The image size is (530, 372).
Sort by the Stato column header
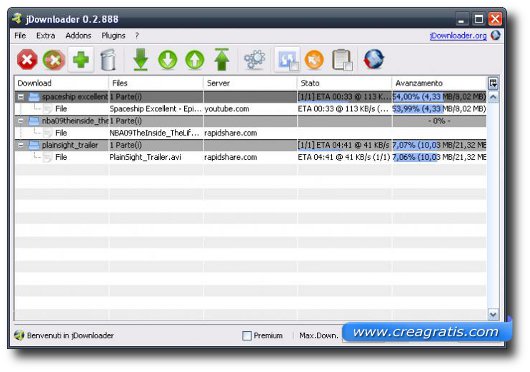point(344,83)
